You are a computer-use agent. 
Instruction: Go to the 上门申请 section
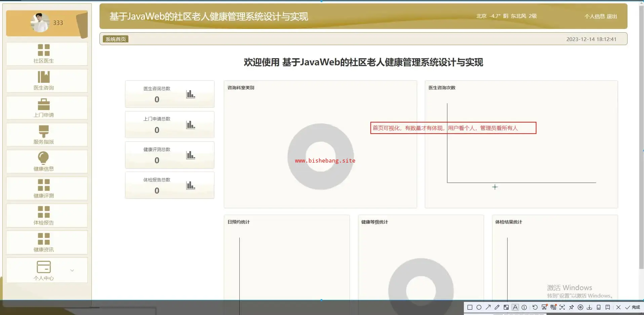[47, 108]
